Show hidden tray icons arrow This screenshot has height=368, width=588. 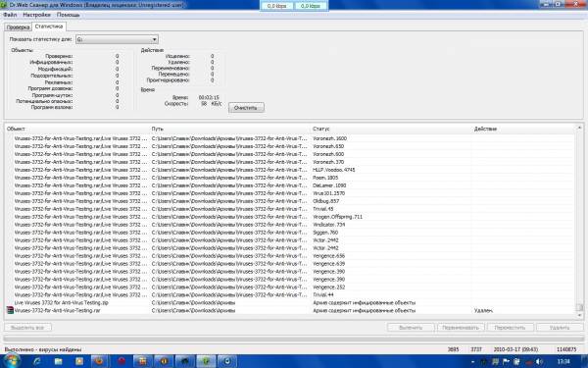coord(472,361)
